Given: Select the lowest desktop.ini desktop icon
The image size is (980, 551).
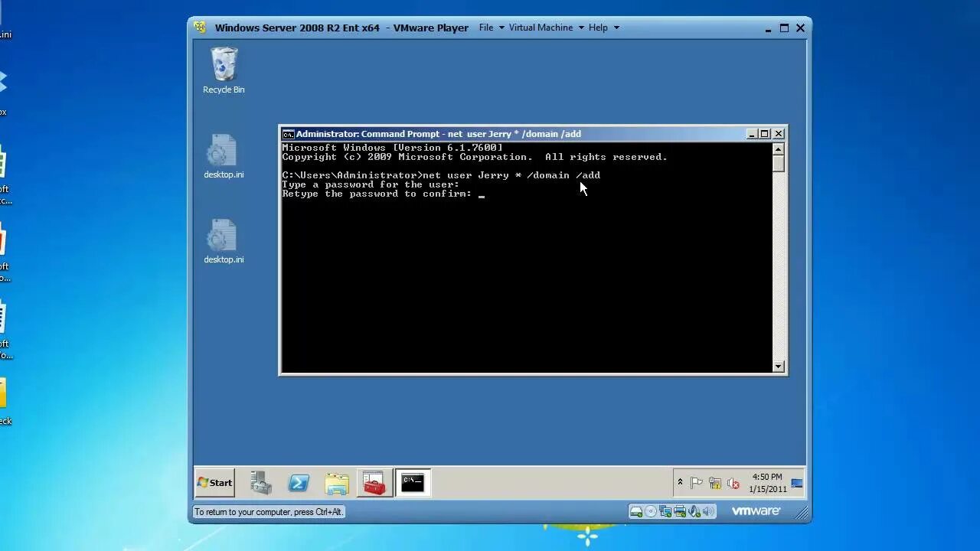Looking at the screenshot, I should click(x=224, y=242).
